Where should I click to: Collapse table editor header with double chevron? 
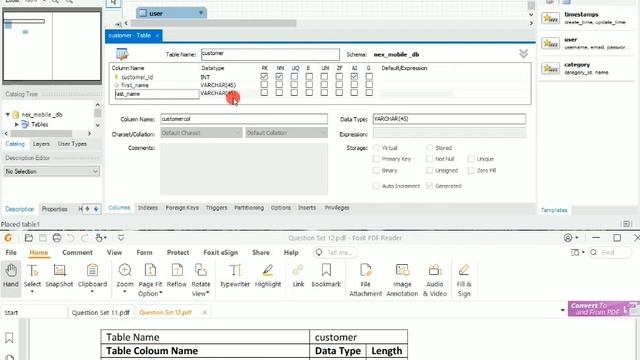524,54
